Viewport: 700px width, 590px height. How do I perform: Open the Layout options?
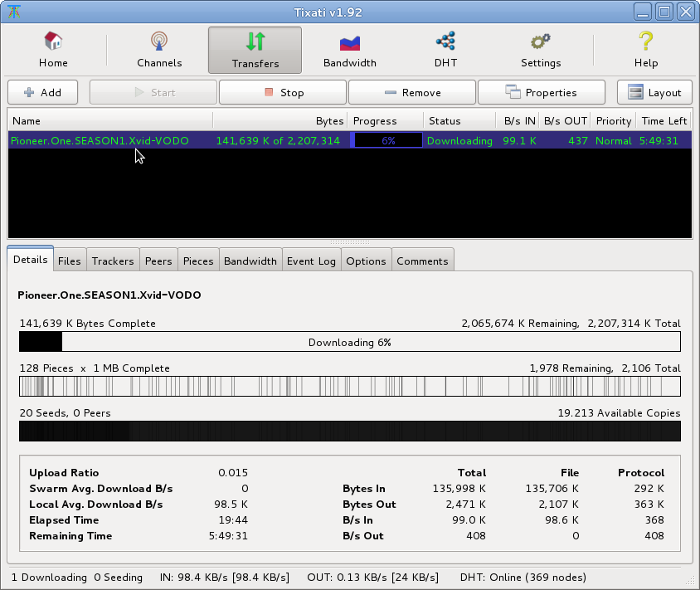(654, 92)
